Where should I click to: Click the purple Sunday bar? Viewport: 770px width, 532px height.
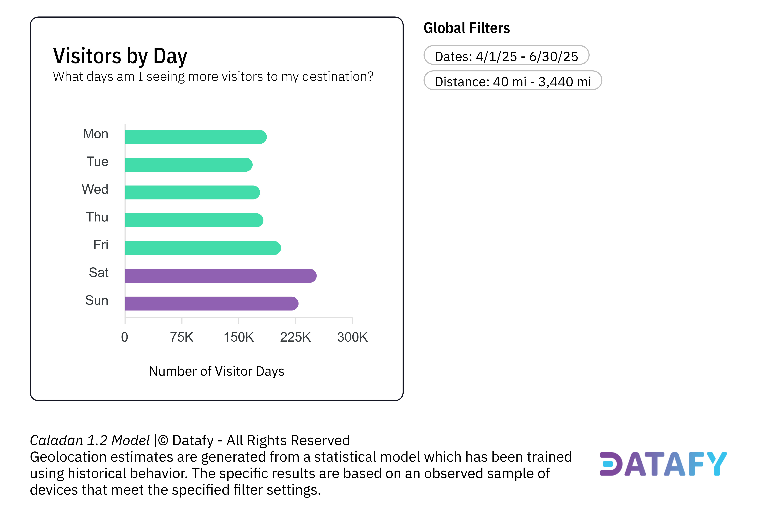tap(211, 303)
